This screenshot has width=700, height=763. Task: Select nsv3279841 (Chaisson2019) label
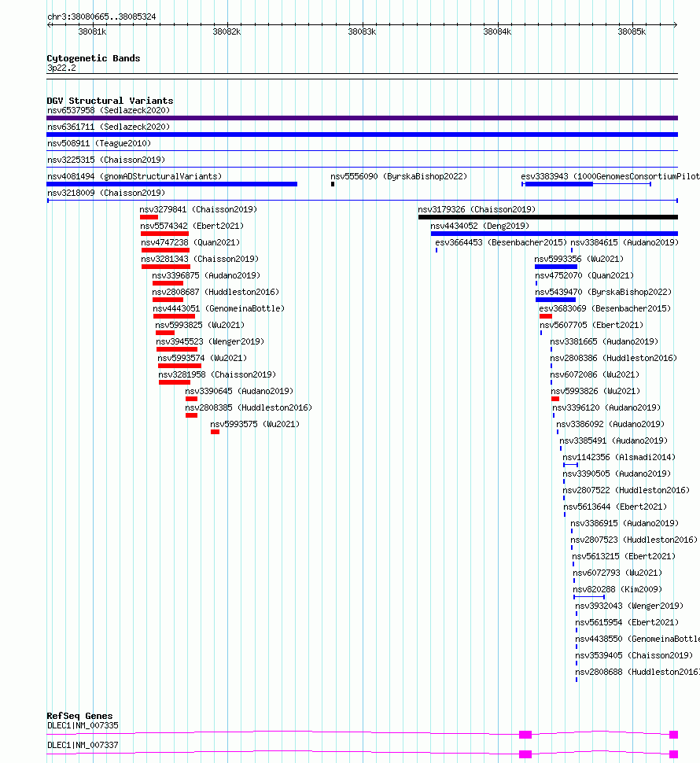(x=198, y=210)
